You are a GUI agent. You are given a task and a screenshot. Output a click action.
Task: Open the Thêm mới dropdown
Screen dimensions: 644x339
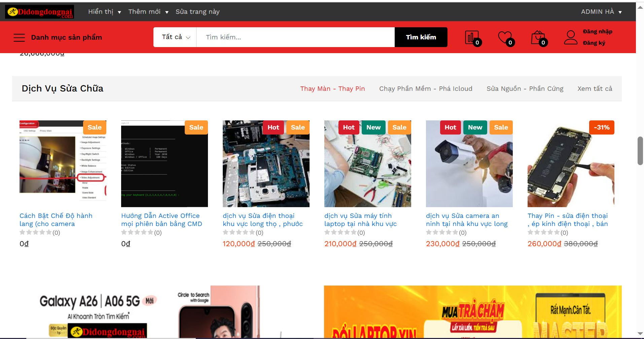[x=148, y=11]
